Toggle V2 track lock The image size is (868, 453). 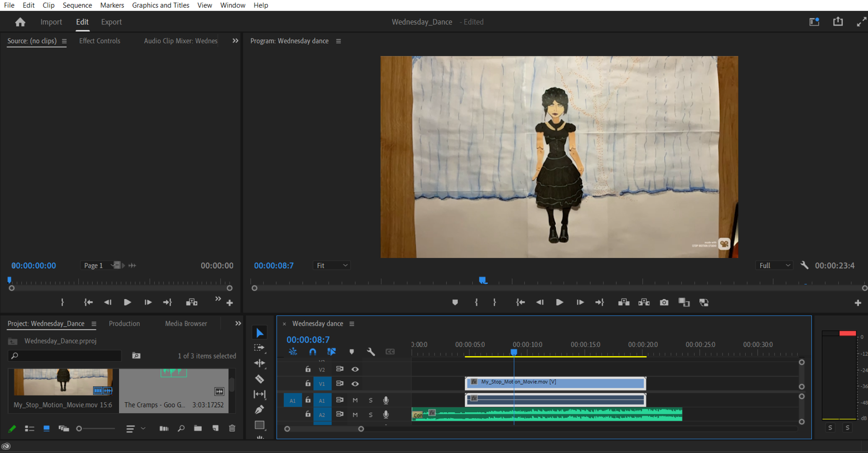[x=308, y=369]
